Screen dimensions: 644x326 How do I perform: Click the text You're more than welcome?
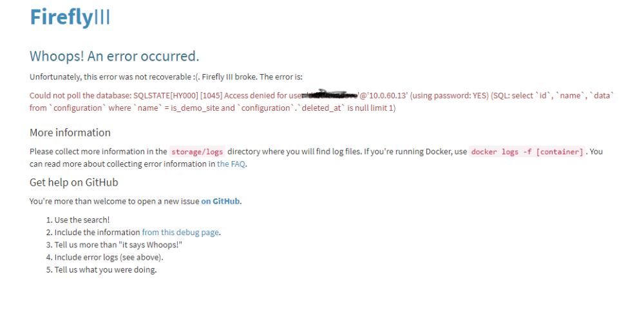[115, 202]
